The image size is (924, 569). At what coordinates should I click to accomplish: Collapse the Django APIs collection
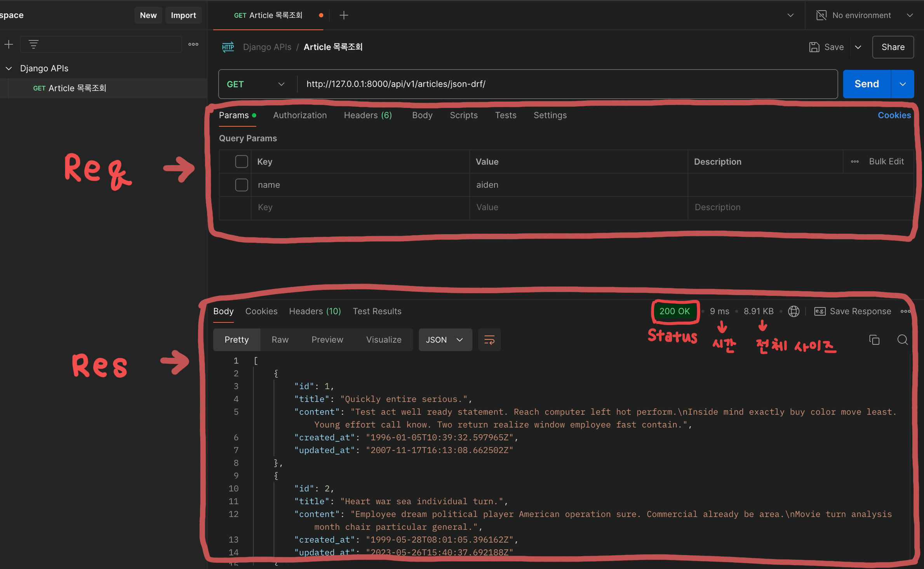[9, 68]
